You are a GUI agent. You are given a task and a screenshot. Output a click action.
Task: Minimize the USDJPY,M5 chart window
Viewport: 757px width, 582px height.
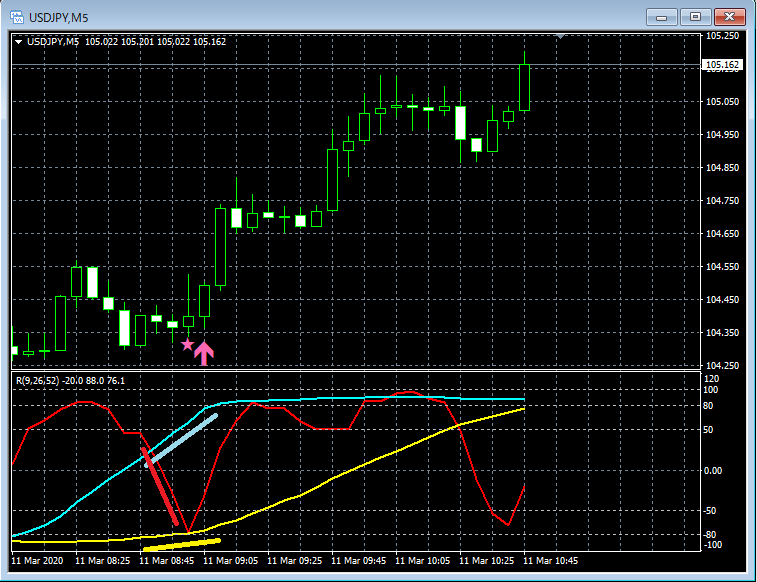662,17
